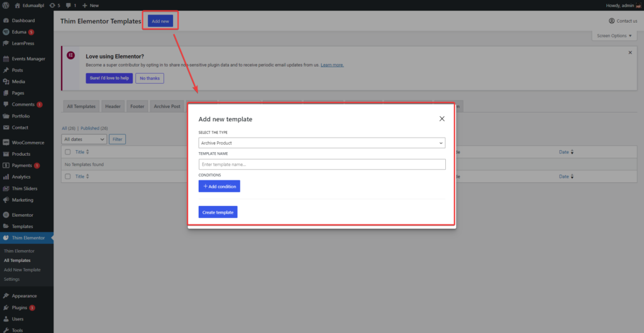Dismiss the Love using Elementor notice
Viewport: 644px width, 333px height.
click(630, 53)
